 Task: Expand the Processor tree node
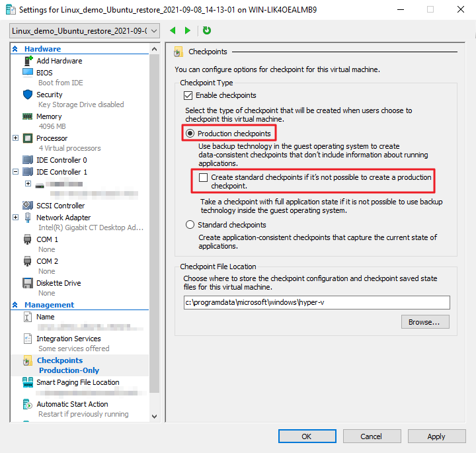pos(16,138)
